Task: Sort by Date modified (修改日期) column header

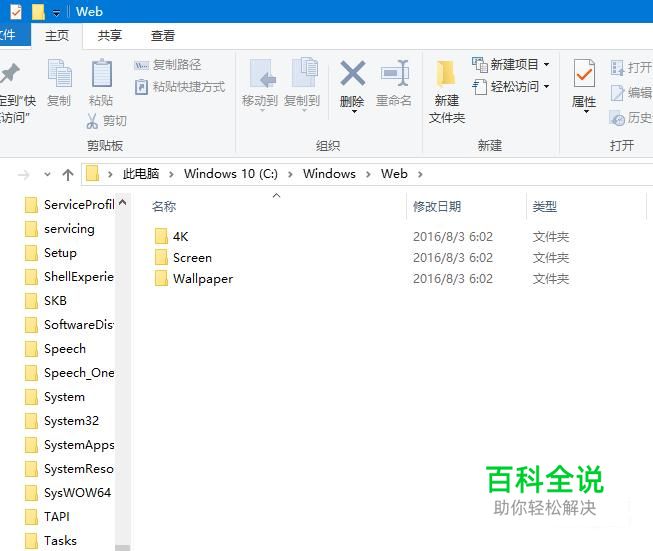Action: [x=437, y=206]
